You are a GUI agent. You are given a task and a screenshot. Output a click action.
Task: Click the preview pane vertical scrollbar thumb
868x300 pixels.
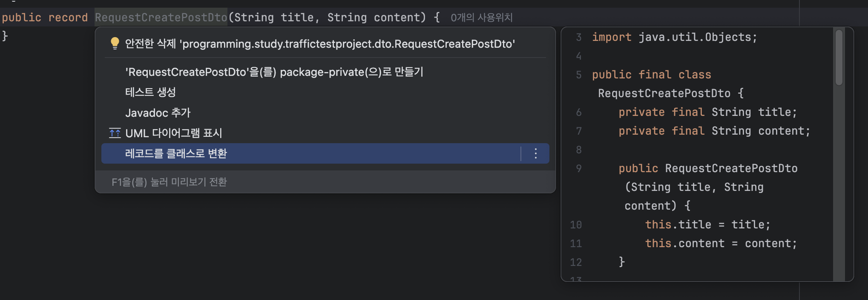point(839,58)
